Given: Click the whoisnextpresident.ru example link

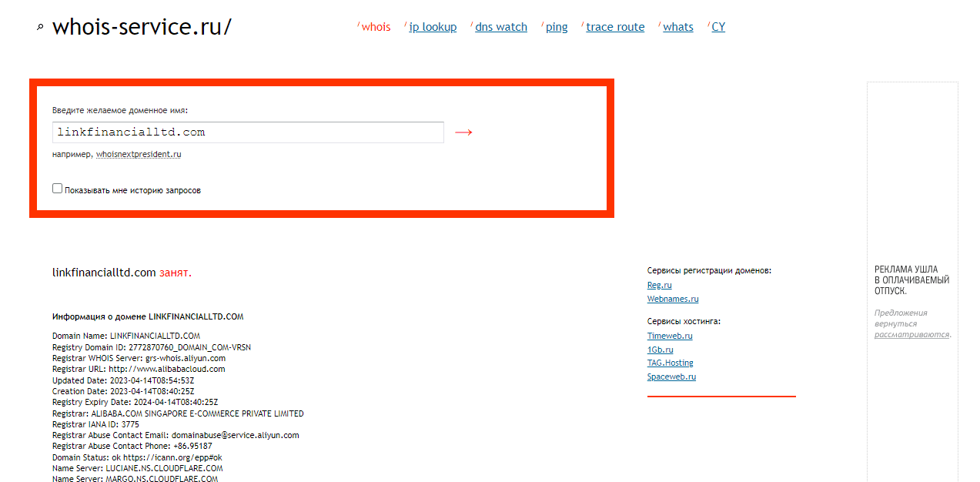Looking at the screenshot, I should click(139, 154).
